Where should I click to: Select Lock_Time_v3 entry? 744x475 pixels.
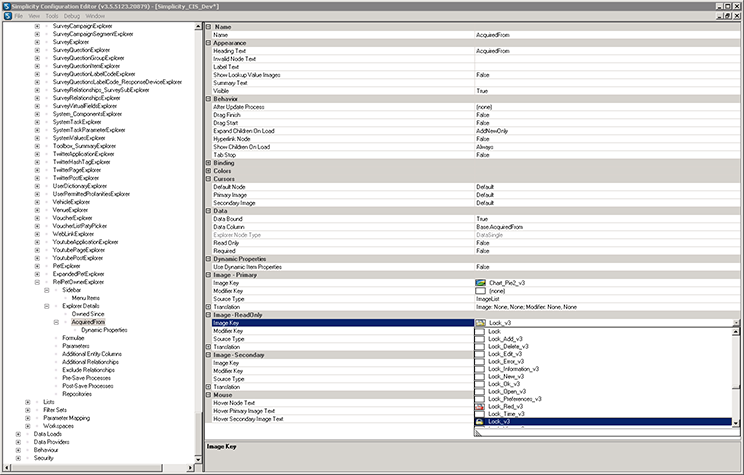point(506,414)
